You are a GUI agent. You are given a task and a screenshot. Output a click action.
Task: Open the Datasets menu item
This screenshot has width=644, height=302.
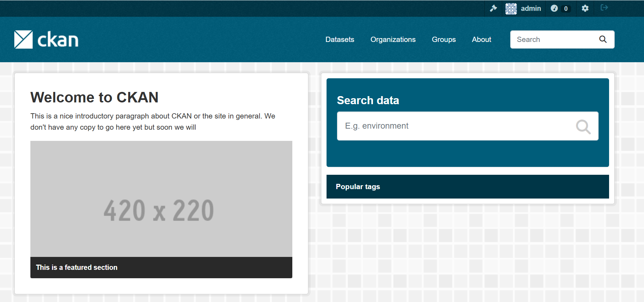tap(340, 39)
